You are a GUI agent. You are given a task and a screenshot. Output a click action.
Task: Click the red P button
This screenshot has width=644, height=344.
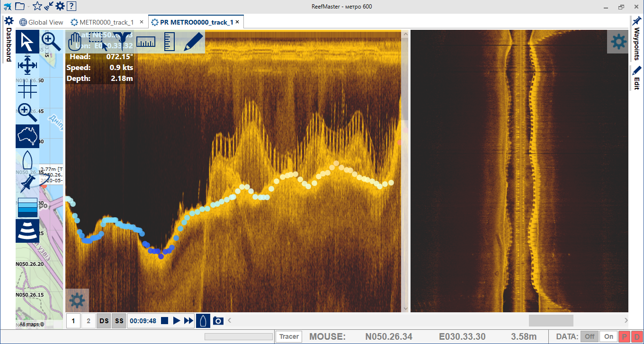pyautogui.click(x=625, y=336)
